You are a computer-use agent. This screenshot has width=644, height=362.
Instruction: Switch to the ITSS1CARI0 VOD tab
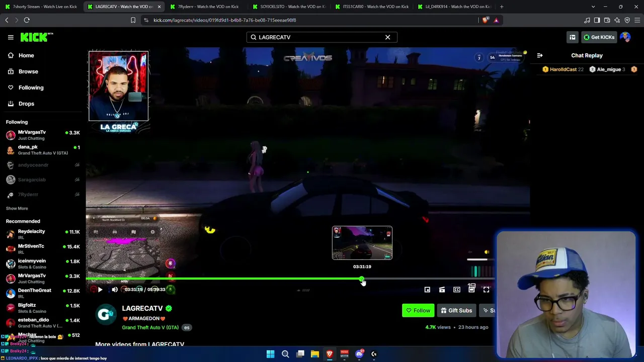click(x=371, y=7)
